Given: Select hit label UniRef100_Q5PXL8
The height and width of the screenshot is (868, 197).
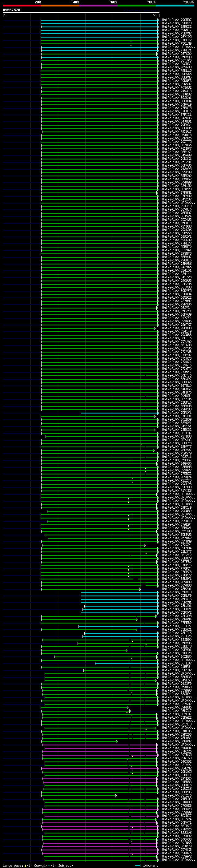Looking at the screenshot, I should tap(177, 592).
